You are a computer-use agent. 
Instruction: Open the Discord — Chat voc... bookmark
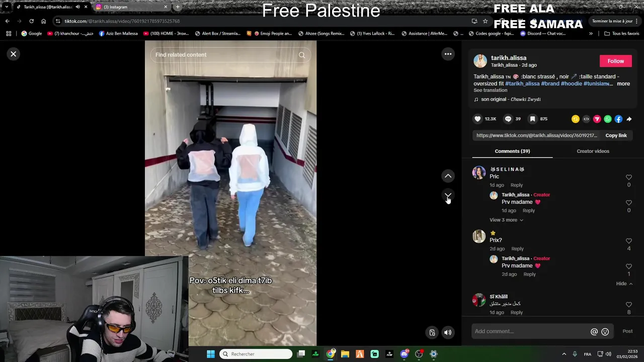point(543,34)
